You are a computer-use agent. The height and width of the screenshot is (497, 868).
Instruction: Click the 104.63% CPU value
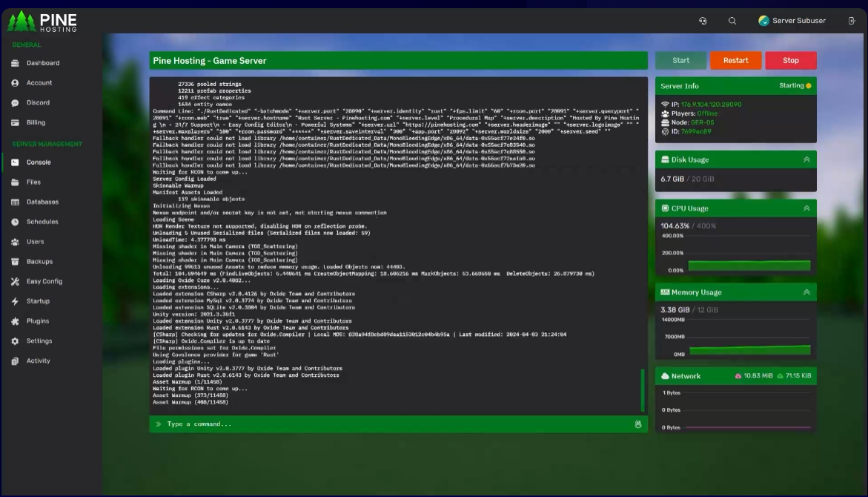pos(675,226)
